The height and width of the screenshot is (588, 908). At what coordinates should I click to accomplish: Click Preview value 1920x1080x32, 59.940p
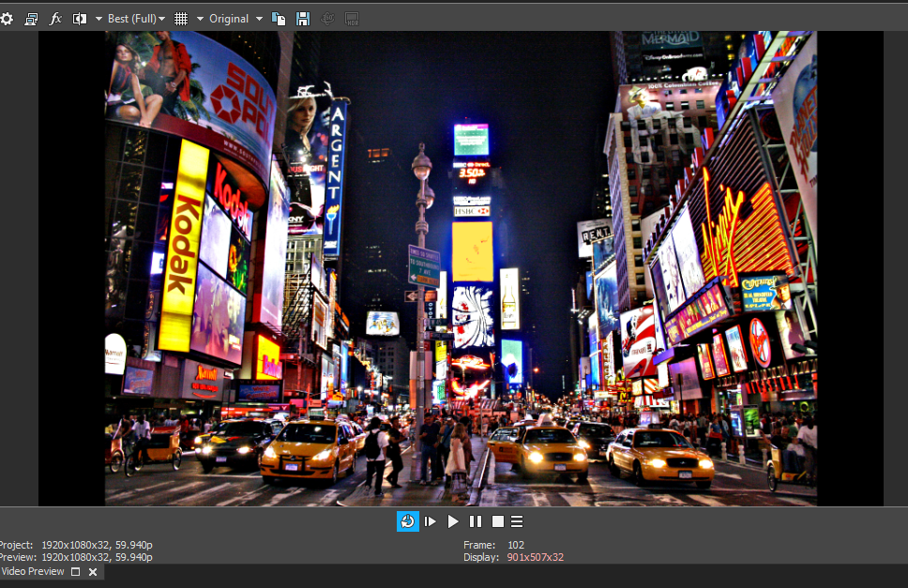[98, 557]
